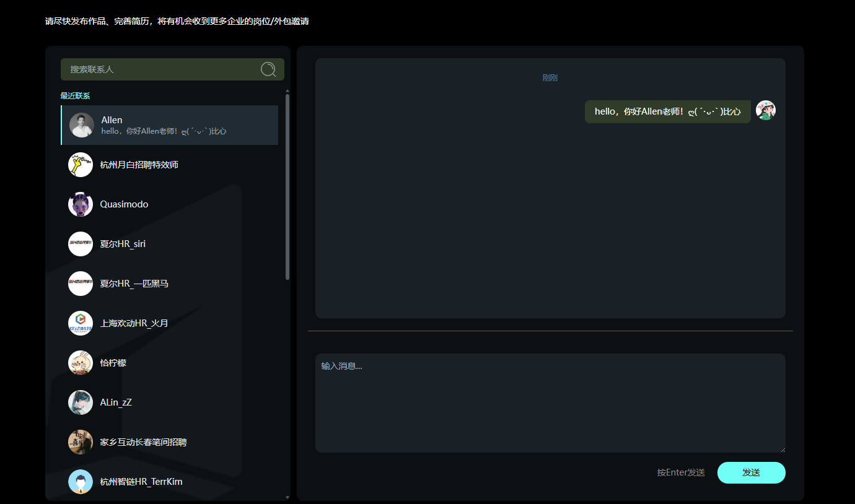Focus the 搜索联系人 search field
Image resolution: width=855 pixels, height=504 pixels.
click(x=172, y=69)
